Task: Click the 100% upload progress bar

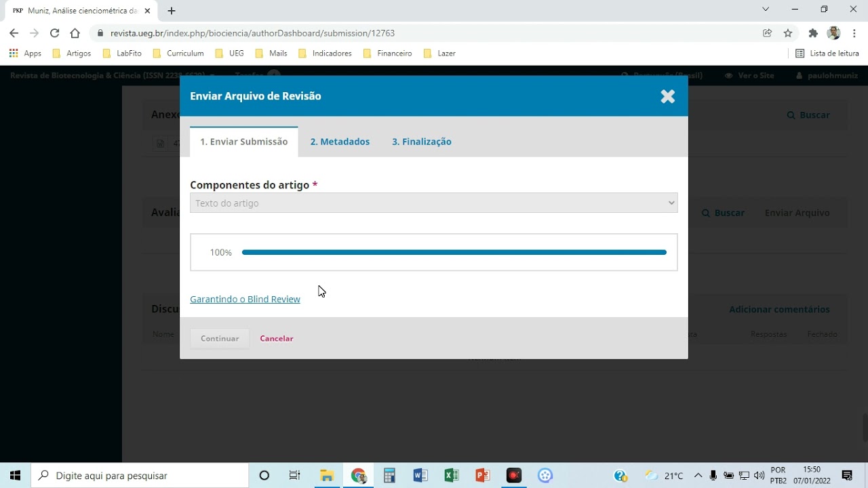Action: [x=454, y=252]
